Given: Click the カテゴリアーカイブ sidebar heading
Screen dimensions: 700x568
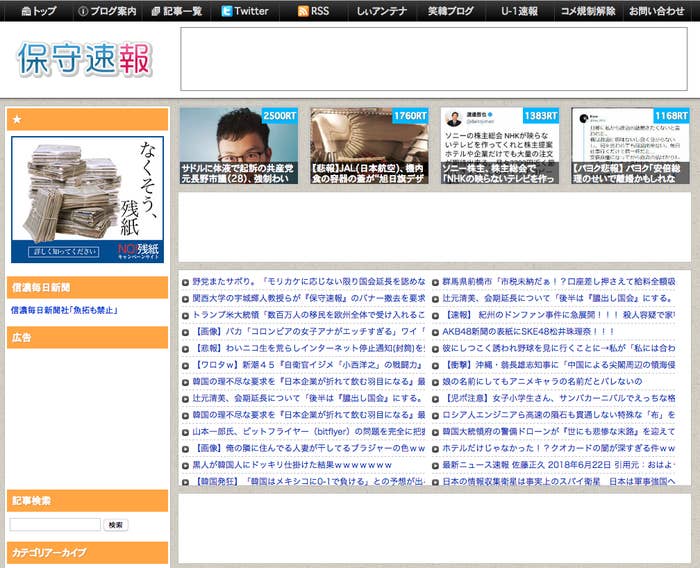Looking at the screenshot, I should coord(88,553).
